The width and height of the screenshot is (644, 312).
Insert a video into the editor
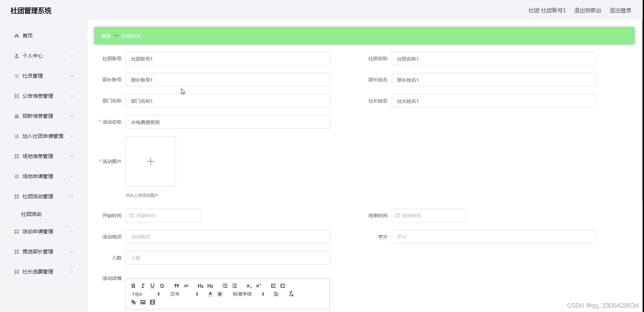[152, 302]
